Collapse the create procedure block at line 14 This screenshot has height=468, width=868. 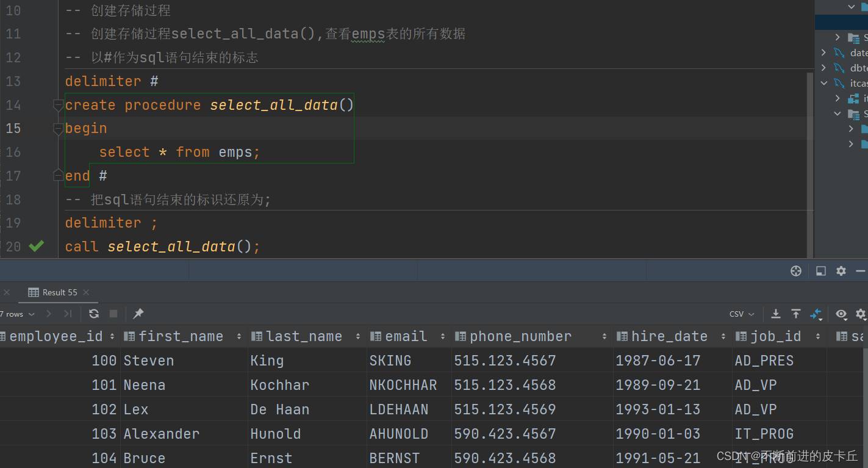tap(58, 105)
